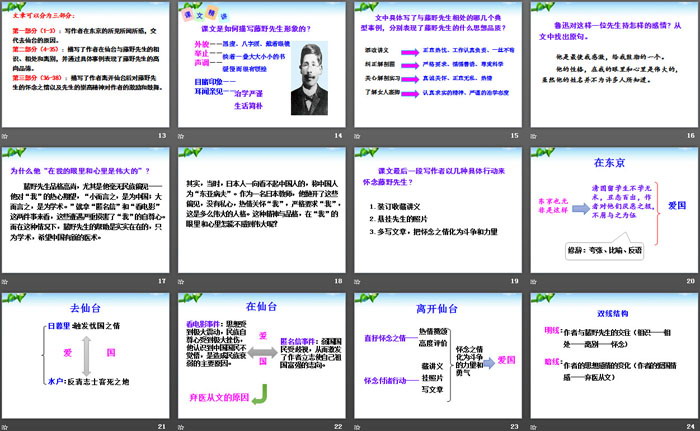700x431 pixels.
Task: Select the slide thumbnail titled 双线结构
Action: [x=614, y=356]
